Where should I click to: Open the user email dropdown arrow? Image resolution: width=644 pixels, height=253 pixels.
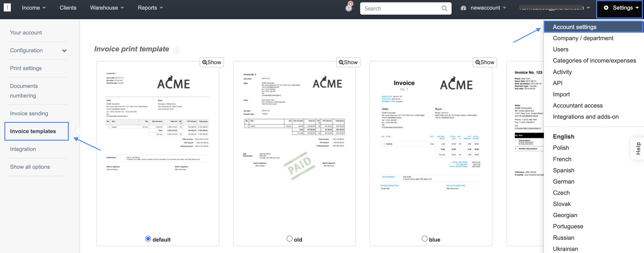coord(588,8)
